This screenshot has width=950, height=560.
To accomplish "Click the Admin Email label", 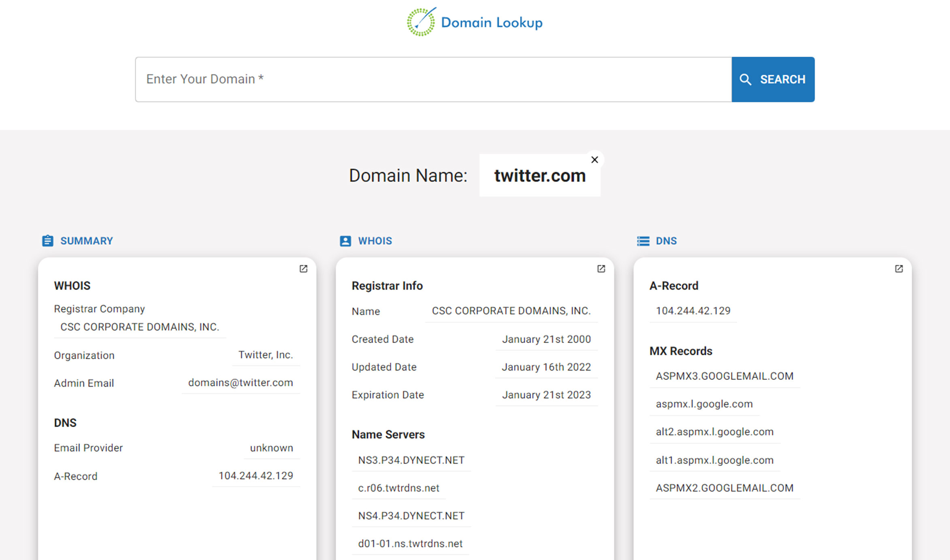I will (x=84, y=383).
